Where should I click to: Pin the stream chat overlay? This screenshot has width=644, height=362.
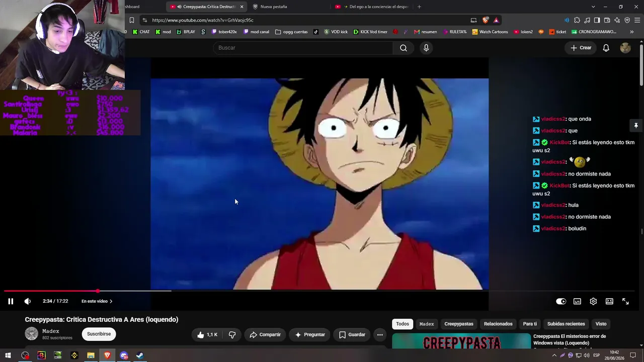tap(636, 125)
